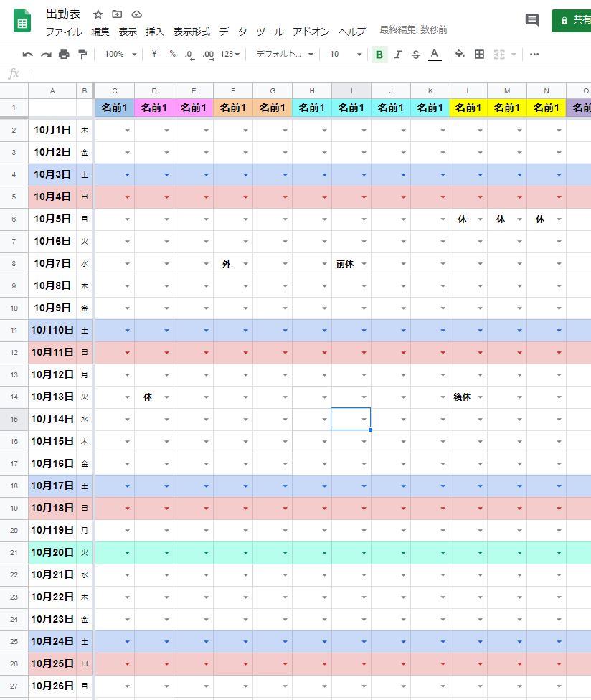Screen dimensions: 591x700
Task: Click the print icon
Action: pyautogui.click(x=64, y=54)
